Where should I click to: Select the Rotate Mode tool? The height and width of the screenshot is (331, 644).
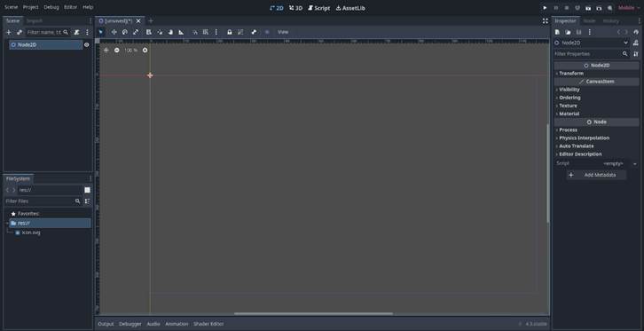click(x=125, y=32)
